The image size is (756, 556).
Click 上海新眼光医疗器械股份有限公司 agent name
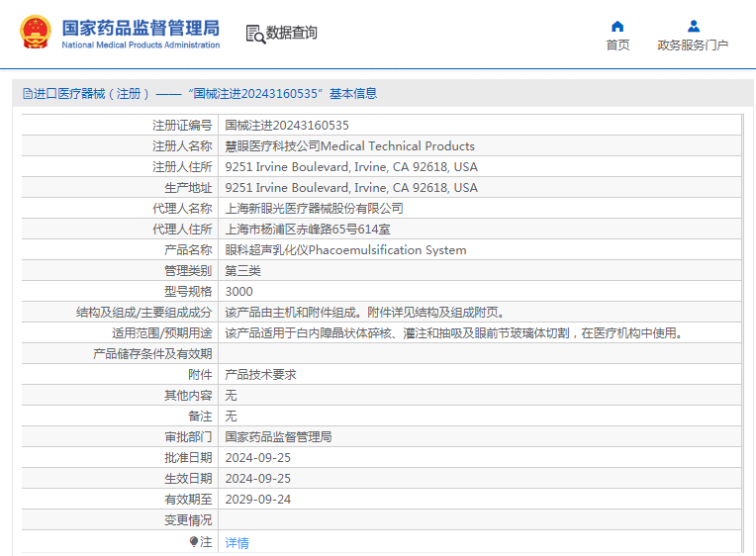314,209
